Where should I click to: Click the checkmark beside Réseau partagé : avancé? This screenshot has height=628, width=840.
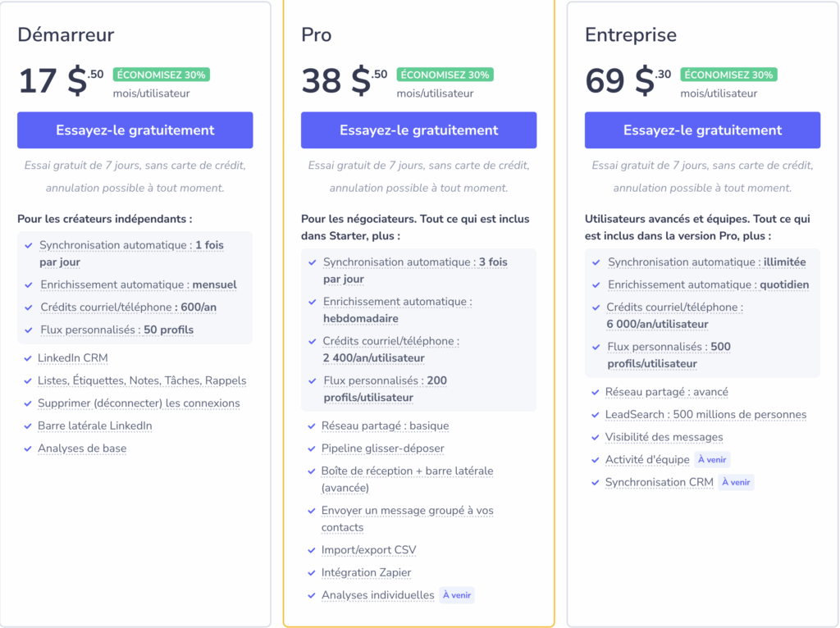pyautogui.click(x=596, y=392)
